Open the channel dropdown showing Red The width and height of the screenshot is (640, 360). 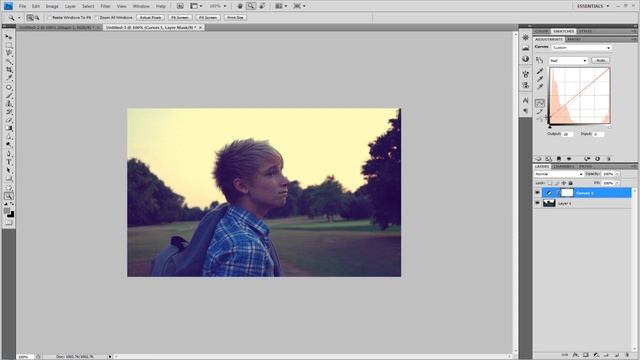pyautogui.click(x=569, y=60)
